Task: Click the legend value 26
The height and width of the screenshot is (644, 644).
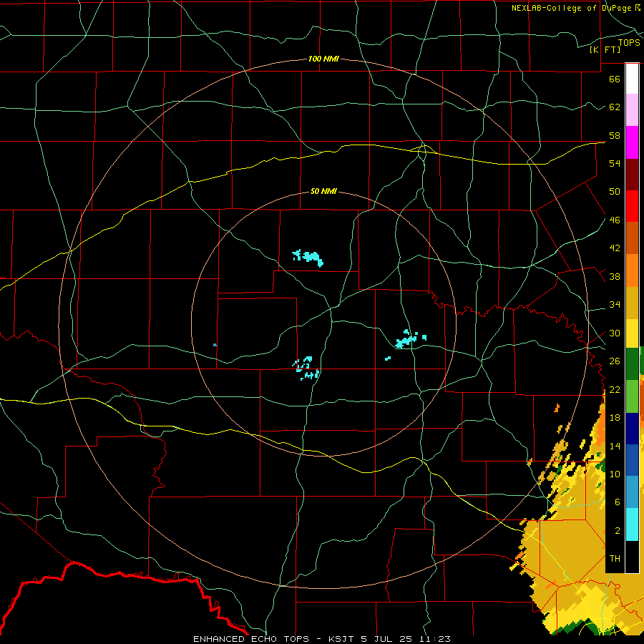Action: tap(615, 361)
